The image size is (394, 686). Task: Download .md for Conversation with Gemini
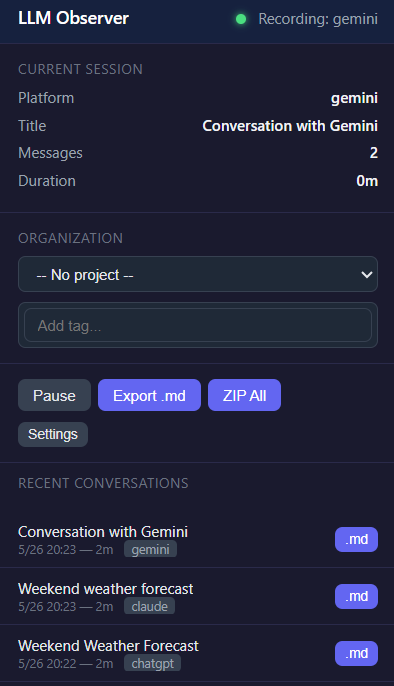(x=356, y=539)
